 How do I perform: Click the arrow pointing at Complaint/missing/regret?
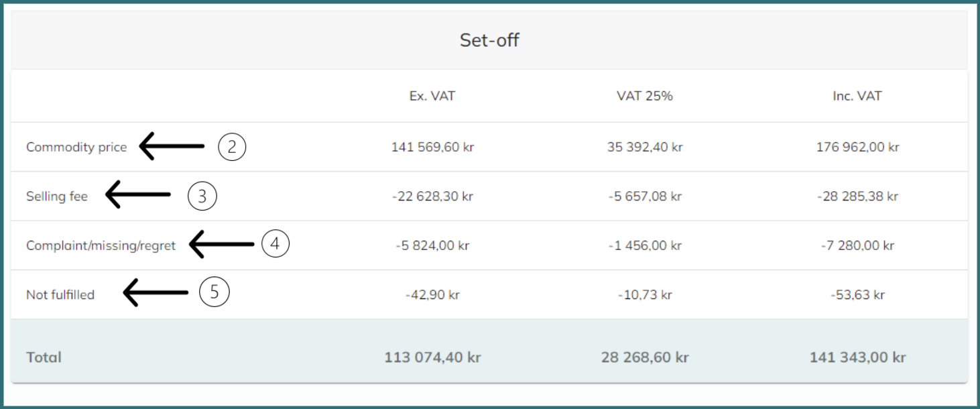222,244
